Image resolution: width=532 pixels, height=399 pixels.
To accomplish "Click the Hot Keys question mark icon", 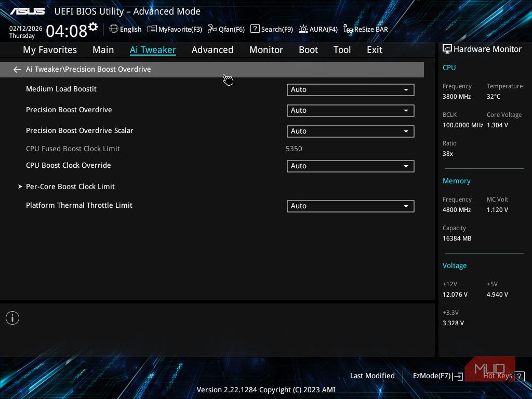I will click(x=519, y=376).
